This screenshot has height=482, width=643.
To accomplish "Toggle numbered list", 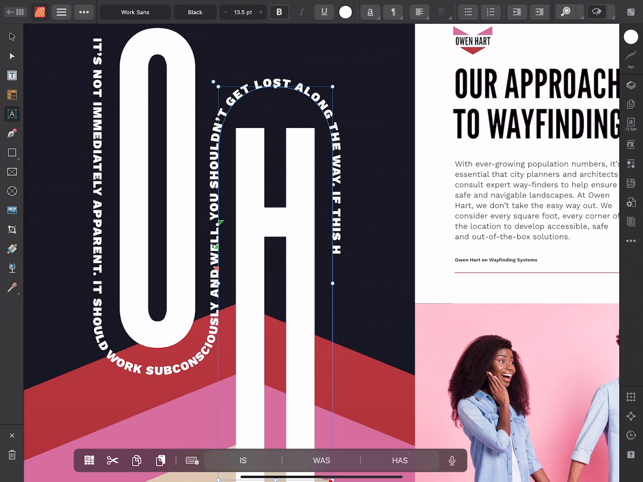I will click(491, 12).
